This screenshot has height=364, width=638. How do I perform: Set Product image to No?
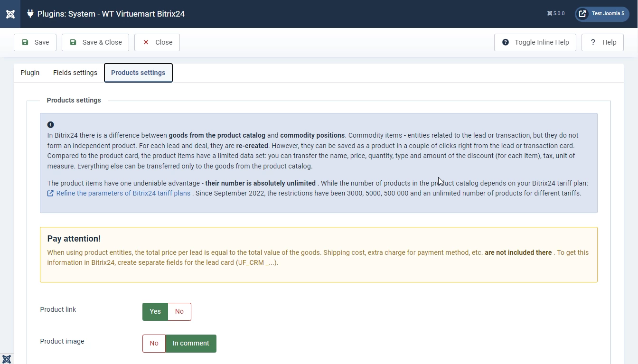pyautogui.click(x=154, y=344)
